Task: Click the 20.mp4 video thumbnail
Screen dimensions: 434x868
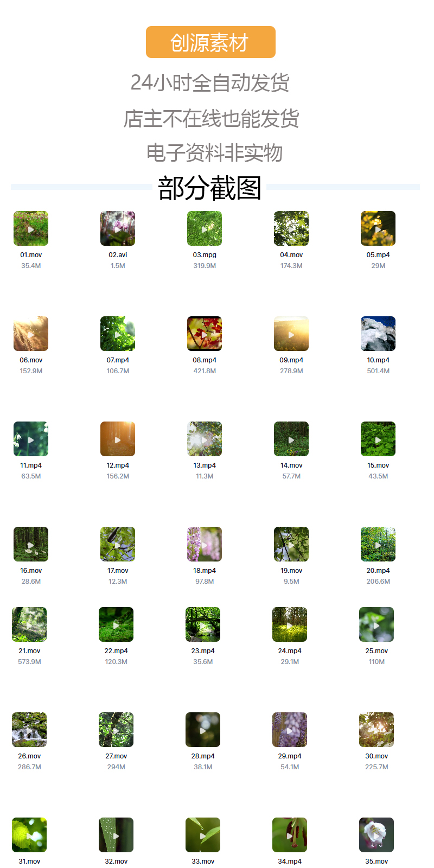Action: pyautogui.click(x=378, y=544)
